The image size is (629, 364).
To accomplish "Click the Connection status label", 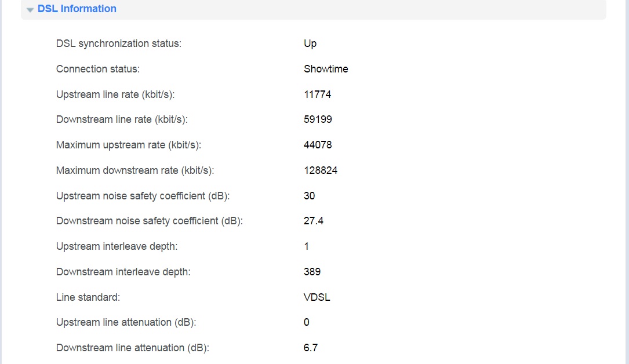I will [98, 69].
